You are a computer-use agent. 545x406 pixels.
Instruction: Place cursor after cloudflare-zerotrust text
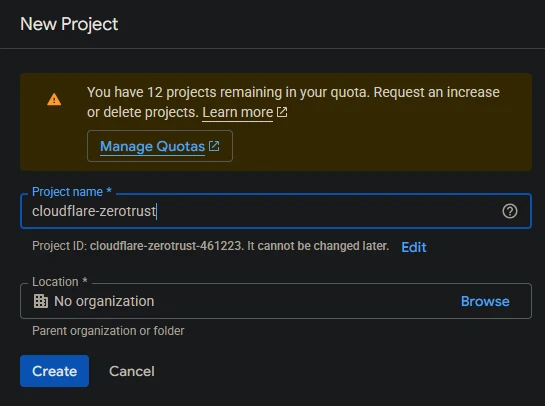pos(156,211)
